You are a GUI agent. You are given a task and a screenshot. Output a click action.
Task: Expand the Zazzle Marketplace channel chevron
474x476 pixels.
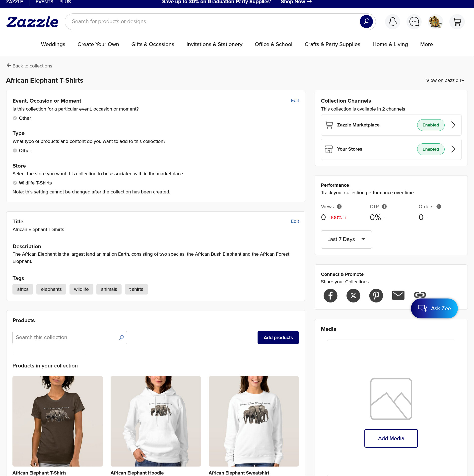453,125
